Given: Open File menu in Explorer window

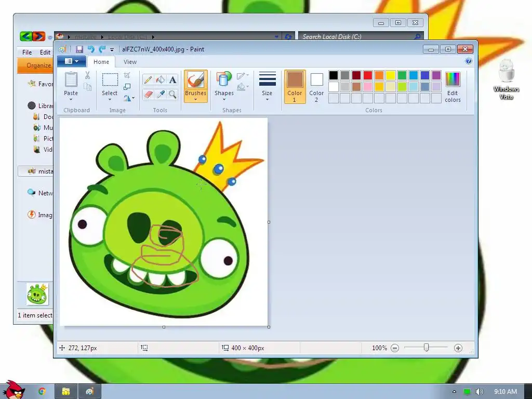Looking at the screenshot, I should (27, 52).
